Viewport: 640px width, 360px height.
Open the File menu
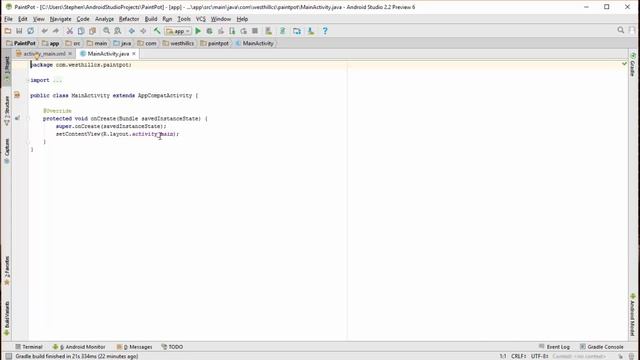(x=8, y=19)
